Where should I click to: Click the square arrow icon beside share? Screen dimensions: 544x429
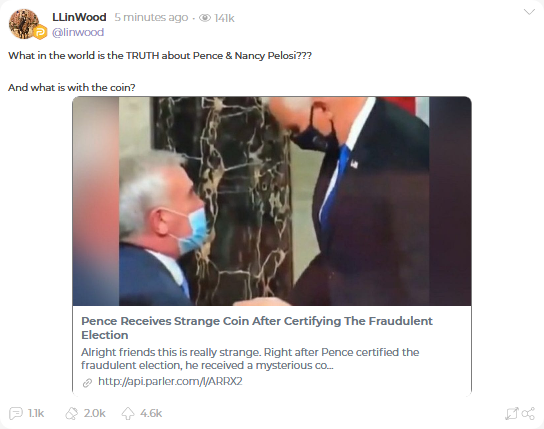point(511,413)
